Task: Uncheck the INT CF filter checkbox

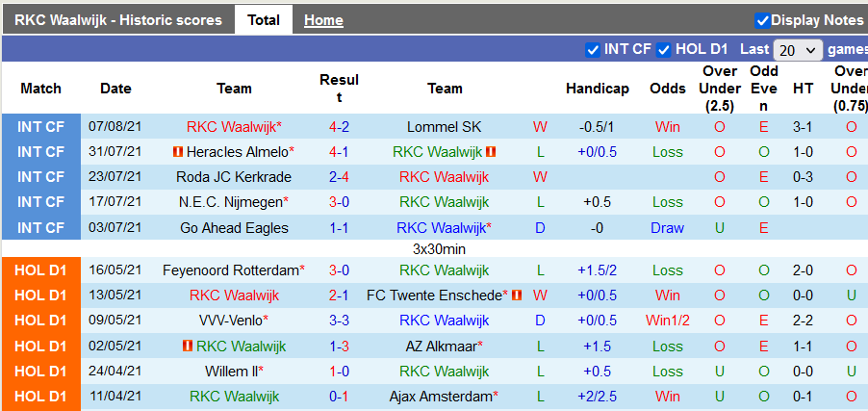Action: [x=593, y=49]
